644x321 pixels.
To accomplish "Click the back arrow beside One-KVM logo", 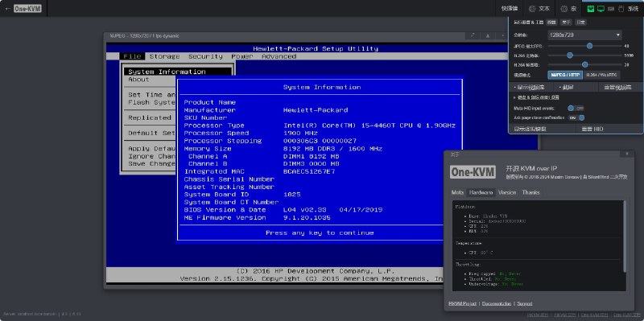I will pyautogui.click(x=7, y=8).
